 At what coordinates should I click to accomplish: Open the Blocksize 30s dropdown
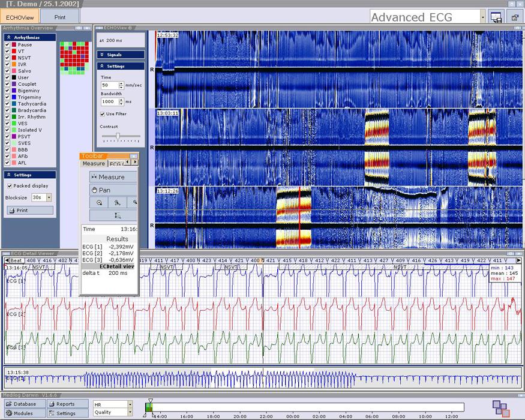(x=49, y=197)
